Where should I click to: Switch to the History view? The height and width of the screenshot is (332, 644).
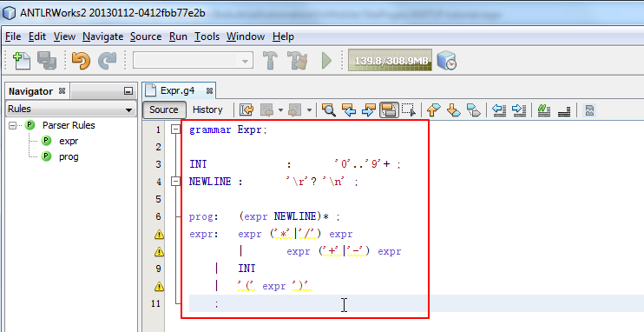pyautogui.click(x=207, y=110)
